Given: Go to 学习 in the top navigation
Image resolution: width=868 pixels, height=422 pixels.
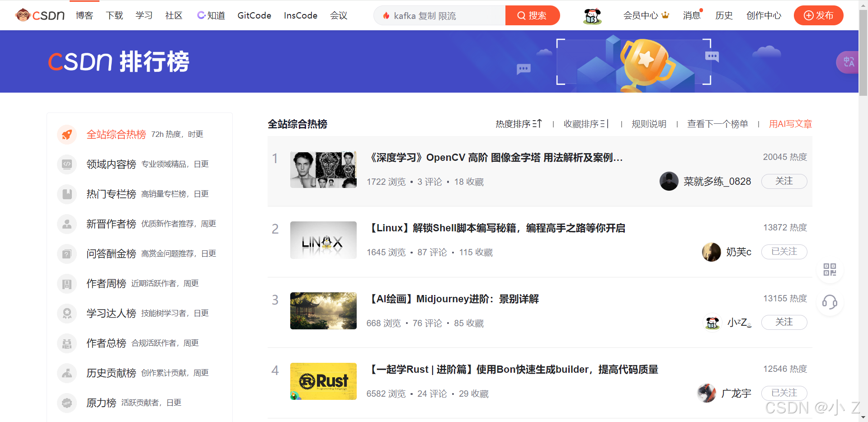Looking at the screenshot, I should pyautogui.click(x=144, y=15).
